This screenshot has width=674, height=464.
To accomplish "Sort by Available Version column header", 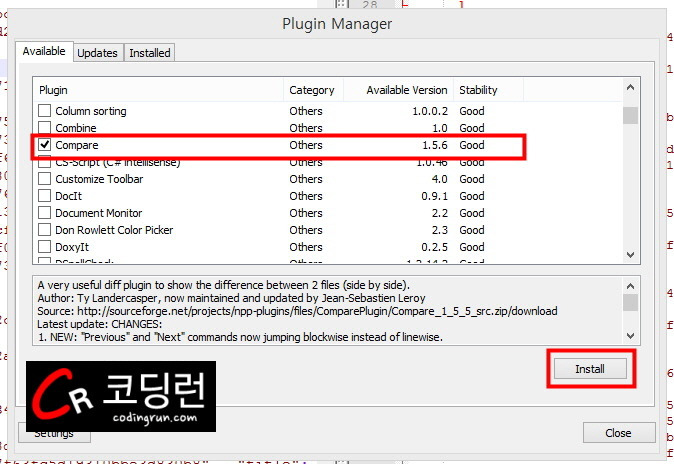I will point(398,90).
